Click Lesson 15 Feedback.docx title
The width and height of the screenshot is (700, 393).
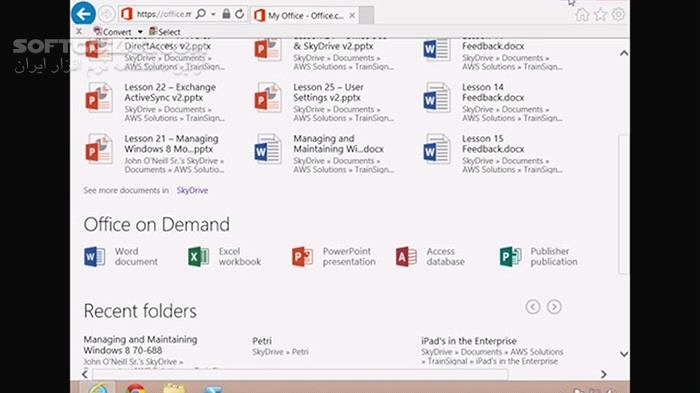coord(493,143)
